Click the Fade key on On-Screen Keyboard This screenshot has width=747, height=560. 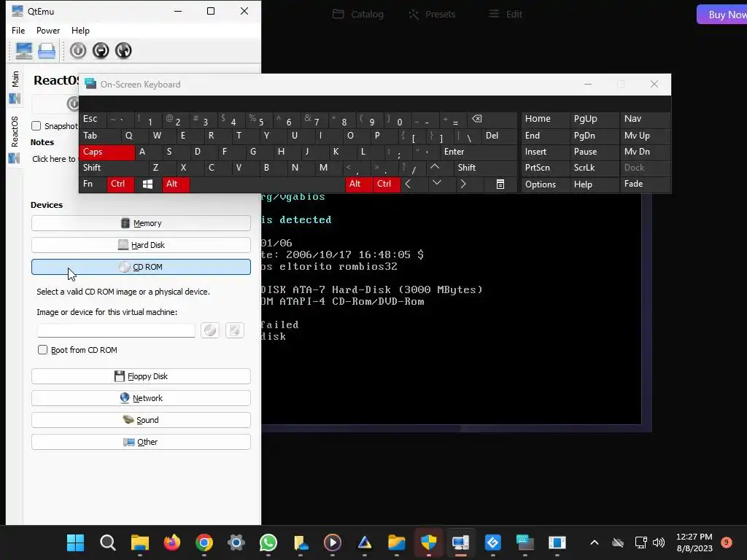tap(644, 184)
